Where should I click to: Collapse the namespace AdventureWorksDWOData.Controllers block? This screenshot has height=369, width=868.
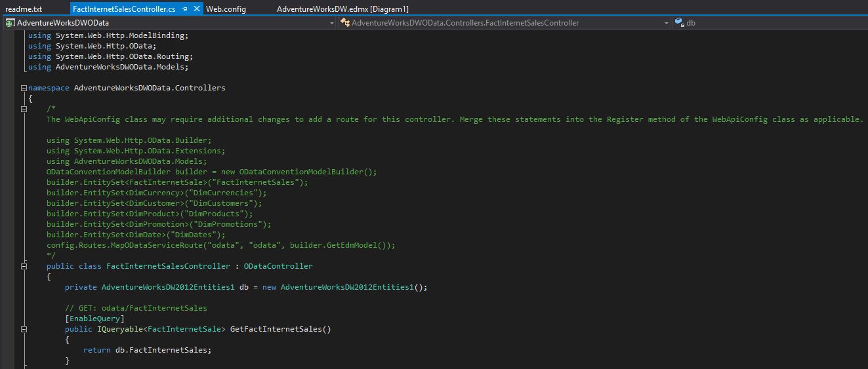coord(24,88)
